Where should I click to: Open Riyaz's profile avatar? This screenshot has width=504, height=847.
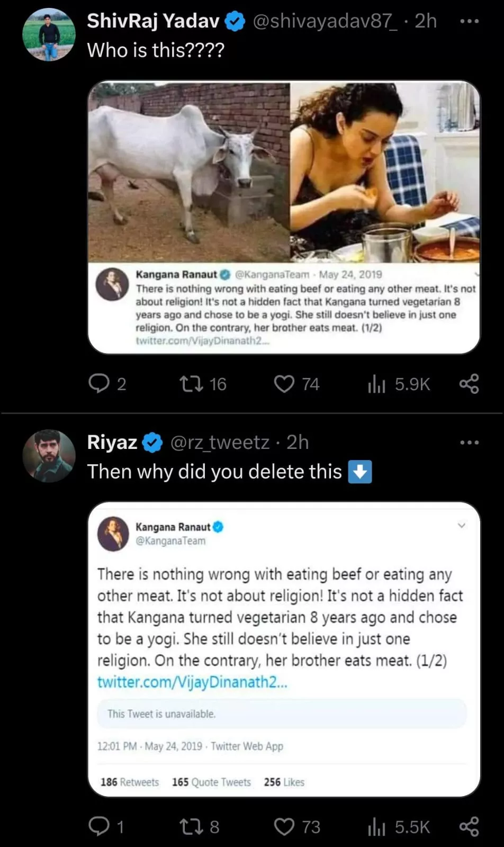pos(49,456)
